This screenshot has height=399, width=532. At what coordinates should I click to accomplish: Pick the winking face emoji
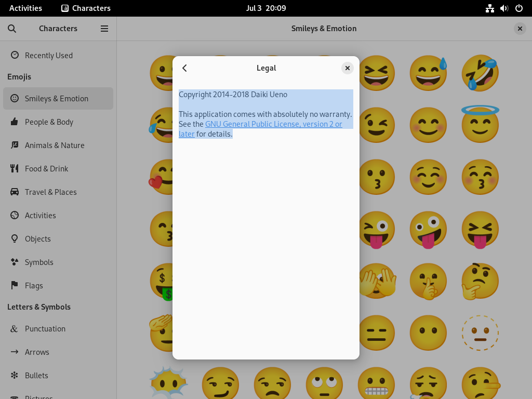click(x=377, y=125)
